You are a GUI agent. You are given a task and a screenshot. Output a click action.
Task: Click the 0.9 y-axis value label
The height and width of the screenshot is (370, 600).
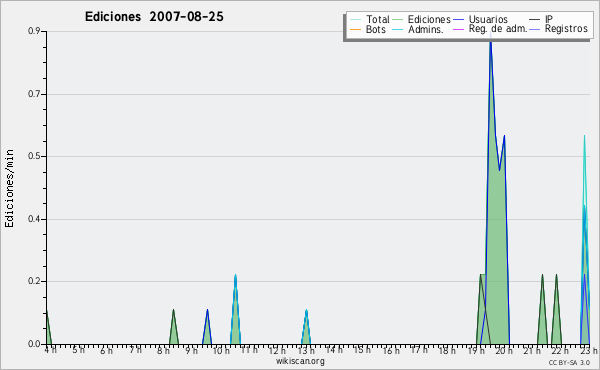[34, 31]
